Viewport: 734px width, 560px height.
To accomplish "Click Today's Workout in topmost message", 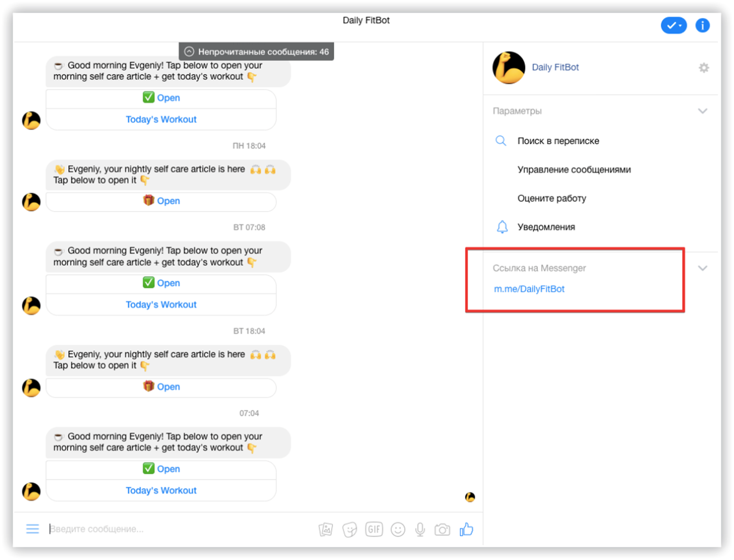I will point(161,119).
